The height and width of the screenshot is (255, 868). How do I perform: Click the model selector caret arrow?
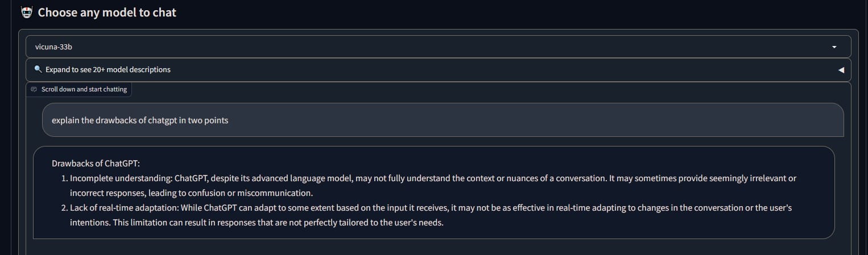coord(834,47)
